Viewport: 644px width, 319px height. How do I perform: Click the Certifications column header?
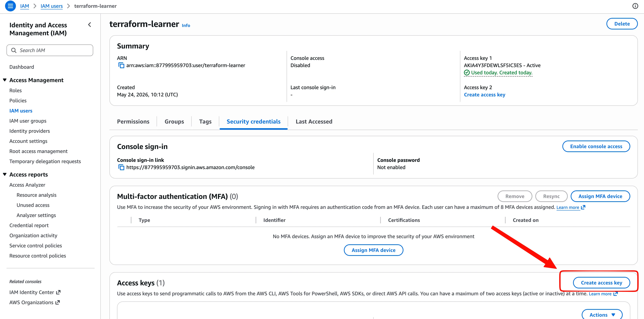[x=404, y=220]
